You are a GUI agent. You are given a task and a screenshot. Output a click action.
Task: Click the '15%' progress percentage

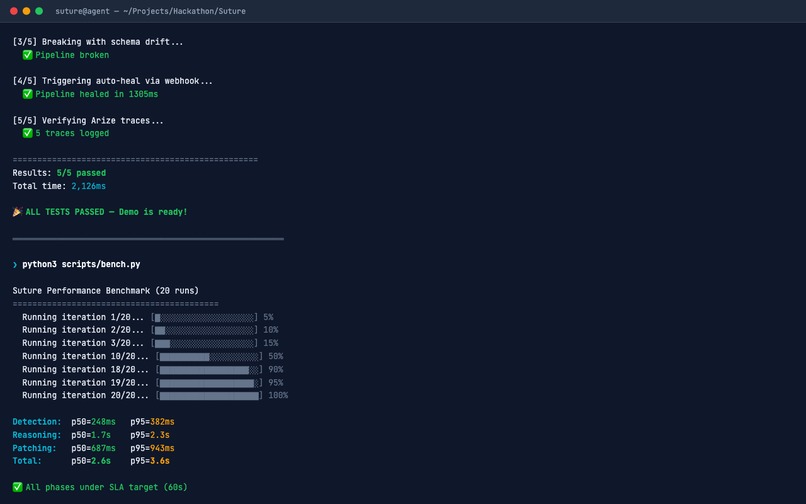270,343
